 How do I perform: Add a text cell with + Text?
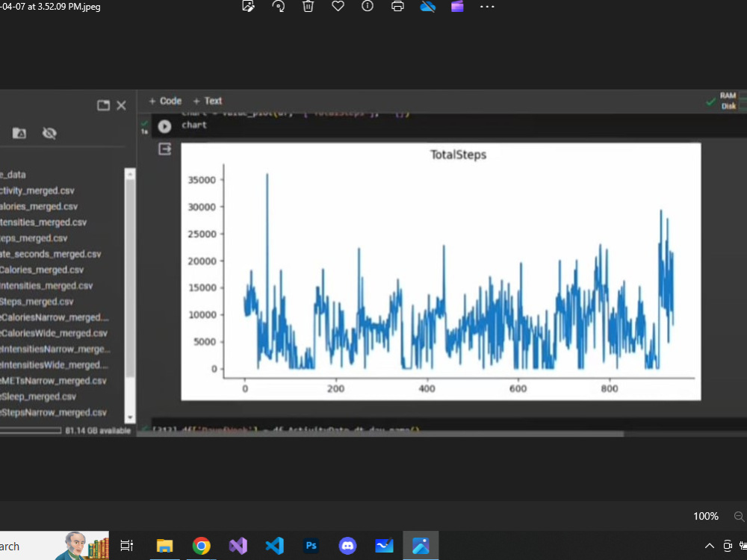tap(207, 101)
